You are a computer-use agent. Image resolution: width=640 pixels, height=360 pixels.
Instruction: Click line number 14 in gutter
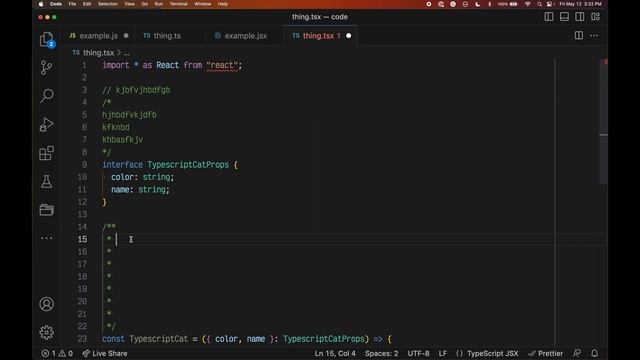coord(82,227)
